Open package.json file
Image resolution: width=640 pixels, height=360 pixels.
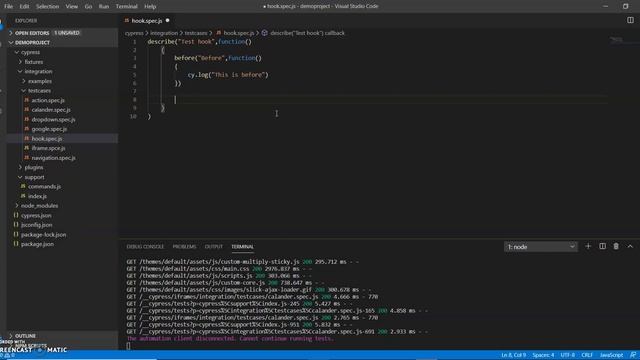37,244
